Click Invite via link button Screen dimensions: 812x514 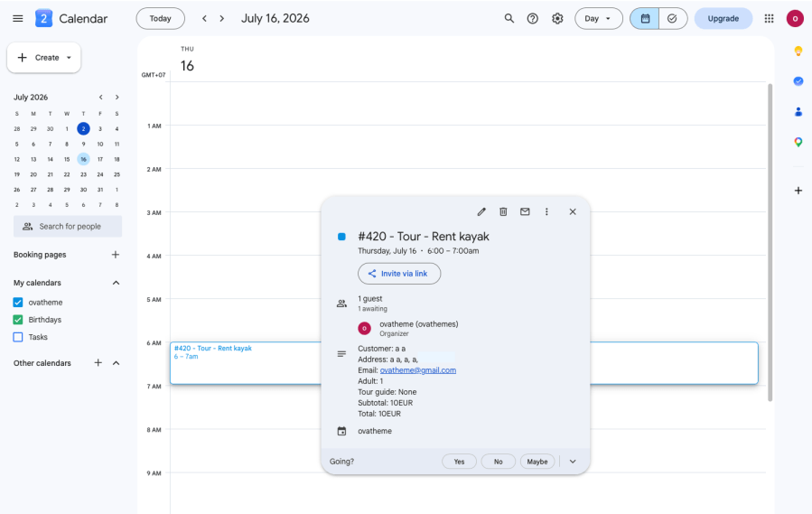399,274
